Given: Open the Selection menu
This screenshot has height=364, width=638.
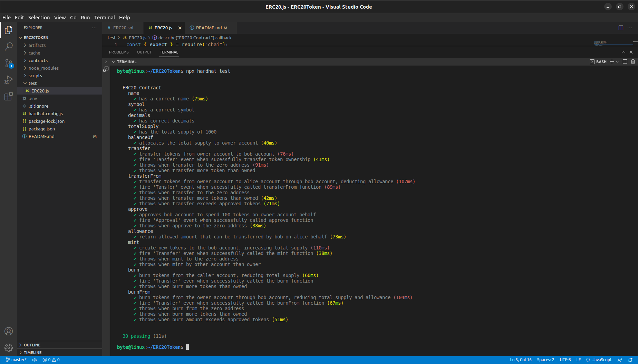Looking at the screenshot, I should 39,18.
